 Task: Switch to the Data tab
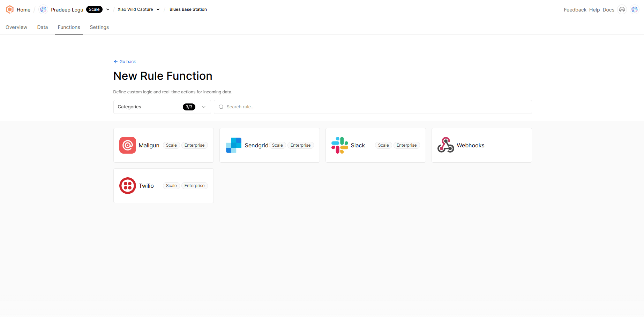[x=43, y=27]
